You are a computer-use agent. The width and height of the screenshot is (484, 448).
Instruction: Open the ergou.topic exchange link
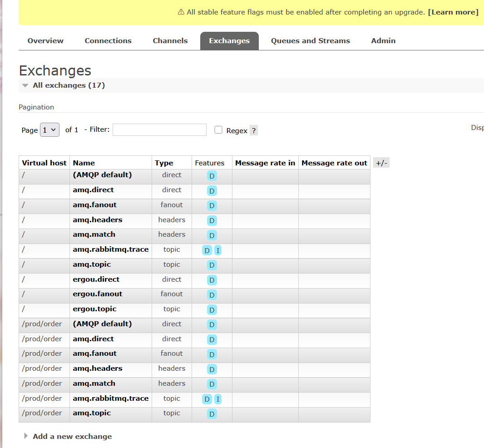[94, 309]
